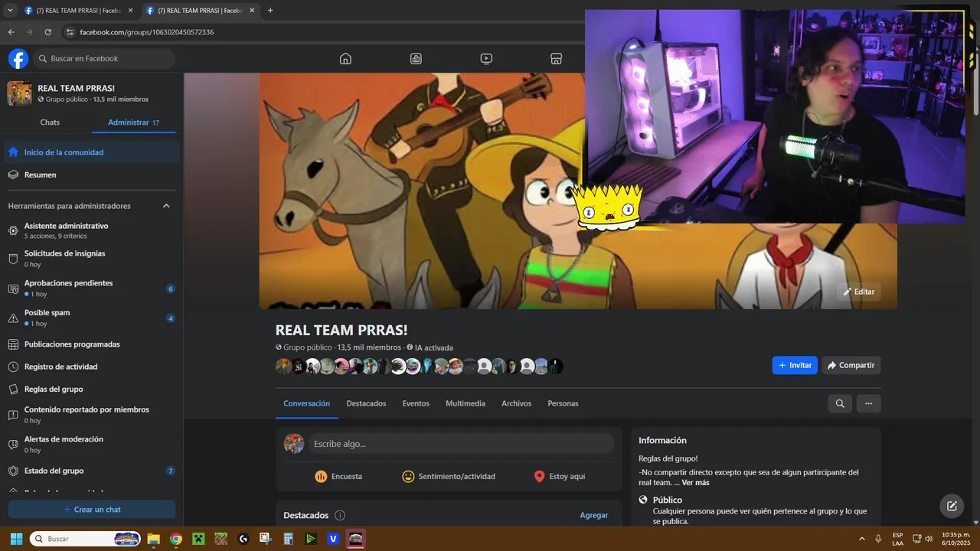980x551 pixels.
Task: Click Crear un chat button
Action: point(92,510)
